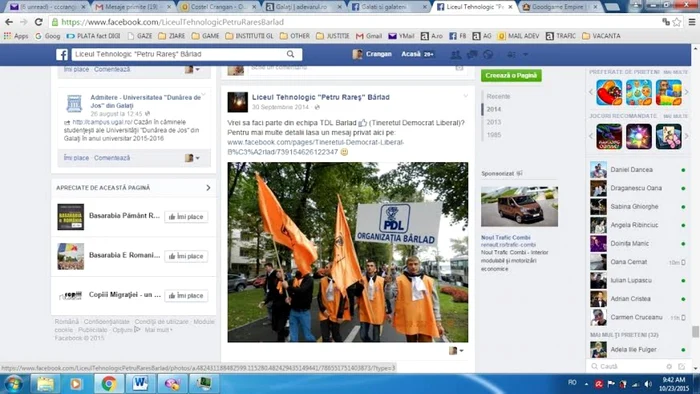Image resolution: width=700 pixels, height=394 pixels.
Task: Click the search magnifier icon
Action: (291, 54)
